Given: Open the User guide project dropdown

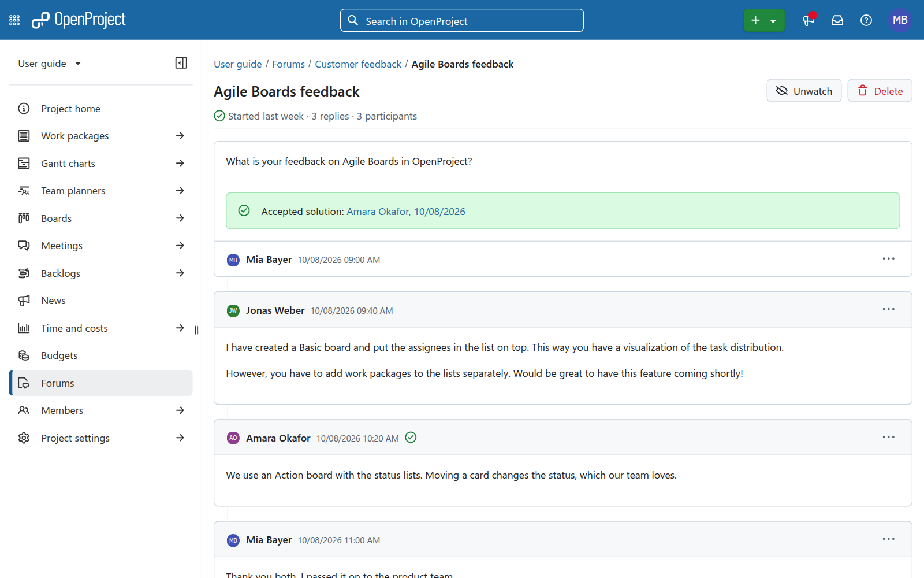Looking at the screenshot, I should (50, 64).
